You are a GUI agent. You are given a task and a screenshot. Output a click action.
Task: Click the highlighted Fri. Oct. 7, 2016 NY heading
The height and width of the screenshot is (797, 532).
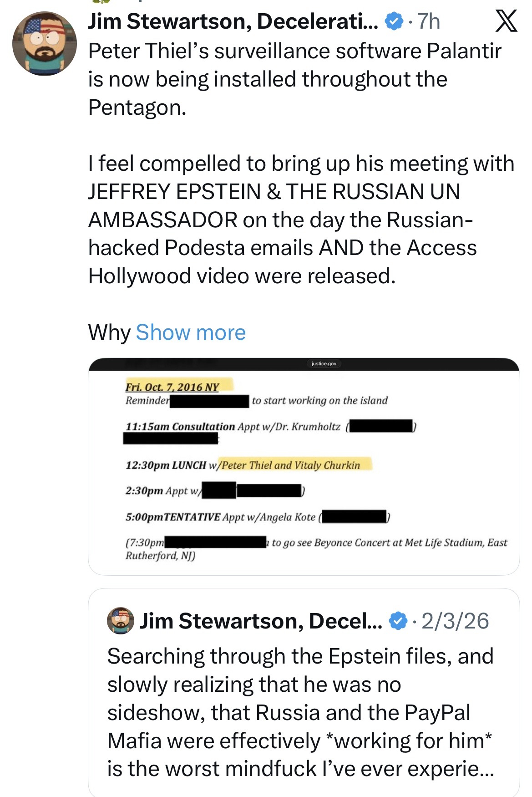click(x=172, y=387)
